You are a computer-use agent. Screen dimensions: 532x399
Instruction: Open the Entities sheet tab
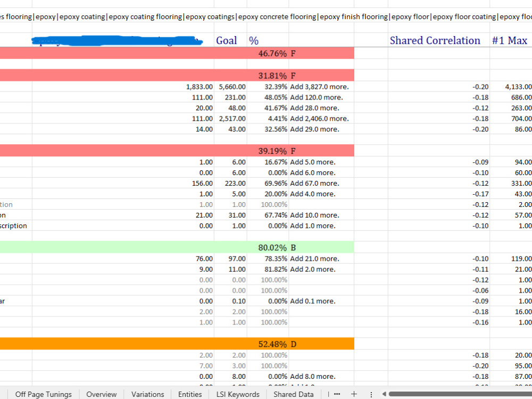tap(190, 394)
